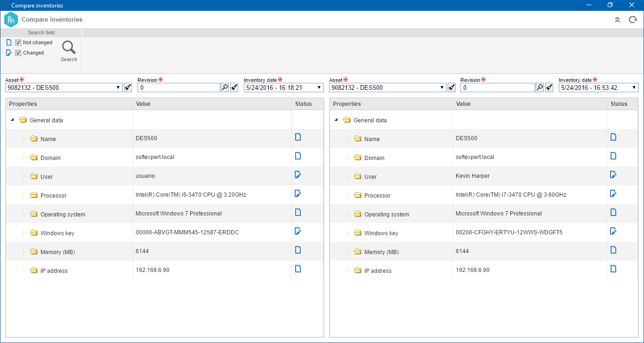Click unchanged status icon in left Memory row

tap(298, 250)
